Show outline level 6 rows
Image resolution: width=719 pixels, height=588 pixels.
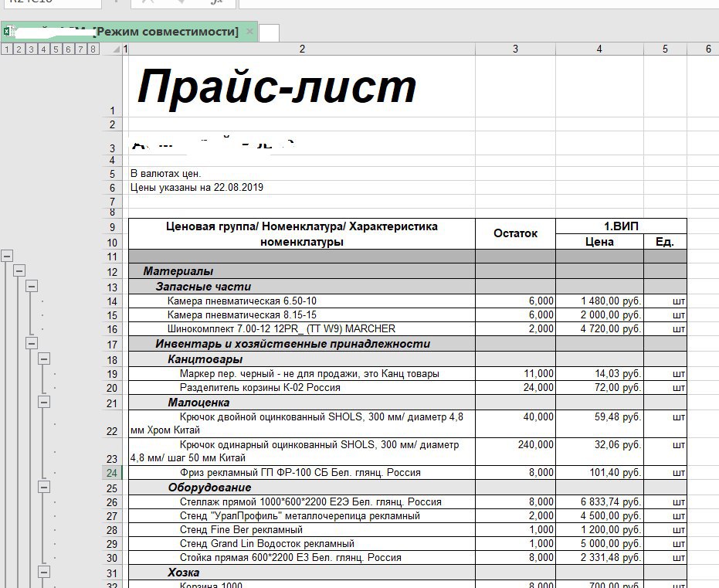(x=68, y=49)
